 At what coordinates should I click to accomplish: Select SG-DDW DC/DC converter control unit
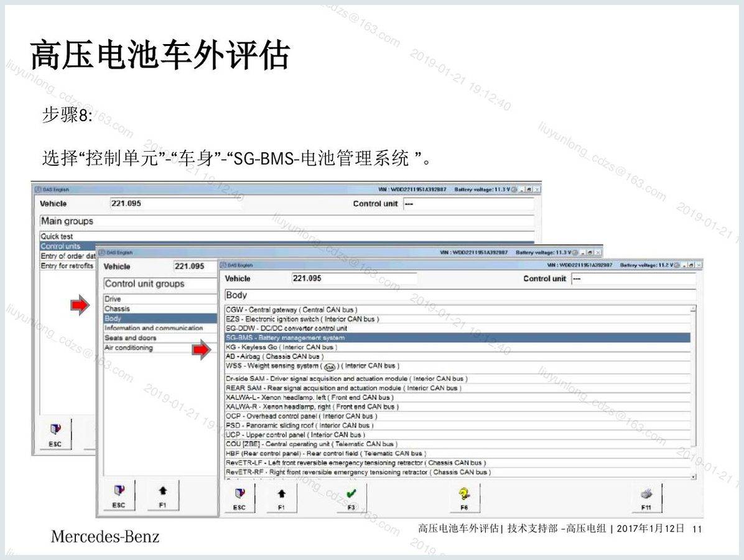[457, 328]
